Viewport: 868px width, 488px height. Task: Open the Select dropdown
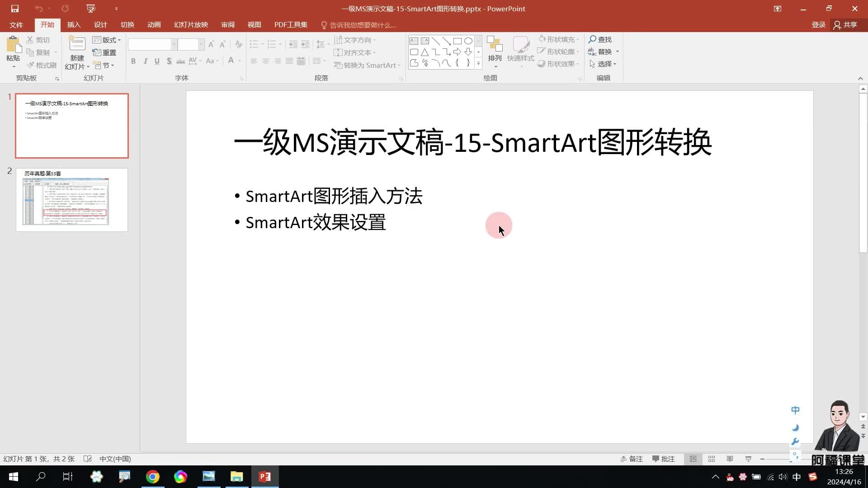(x=603, y=64)
